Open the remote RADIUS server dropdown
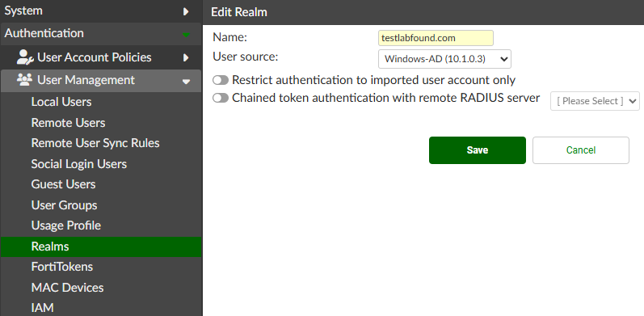 [x=595, y=101]
